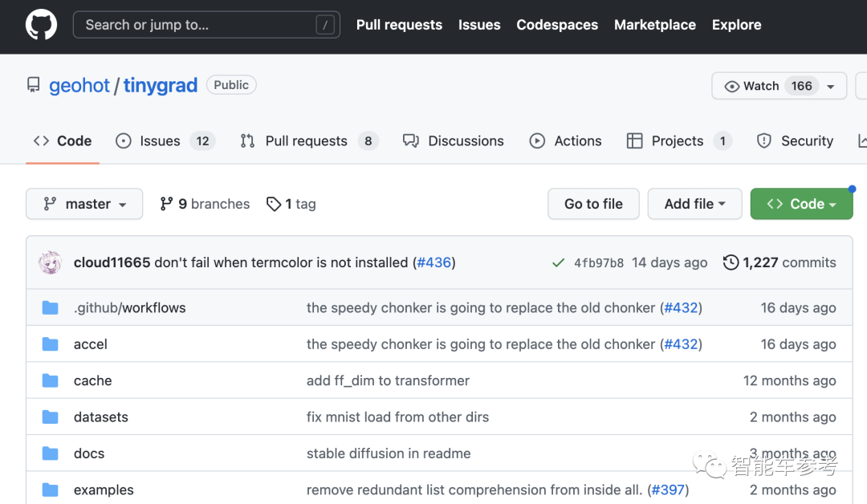Expand the master branch dropdown
This screenshot has height=504, width=867.
(x=84, y=204)
